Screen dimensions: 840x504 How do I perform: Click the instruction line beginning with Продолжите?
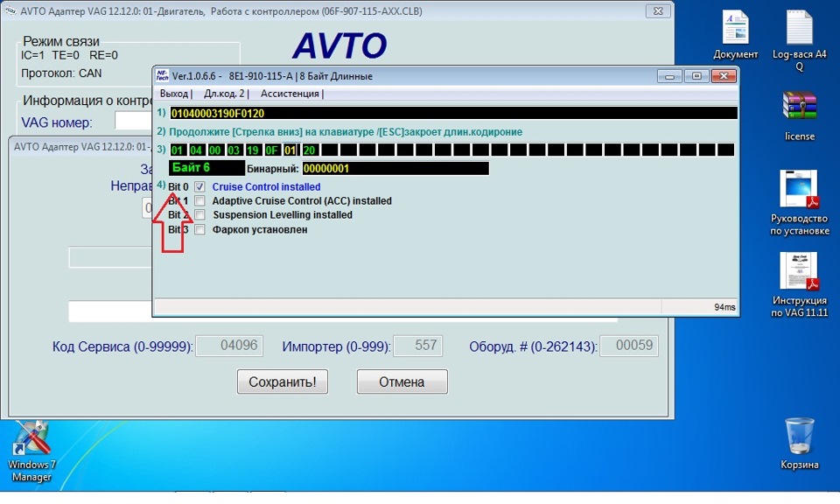click(346, 132)
